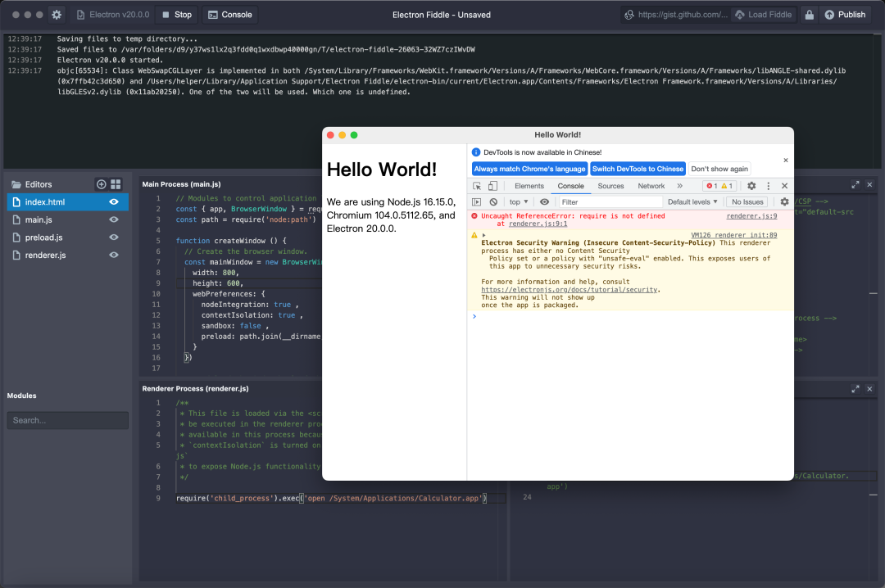885x588 pixels.
Task: Add a new editor file with plus icon
Action: (101, 184)
